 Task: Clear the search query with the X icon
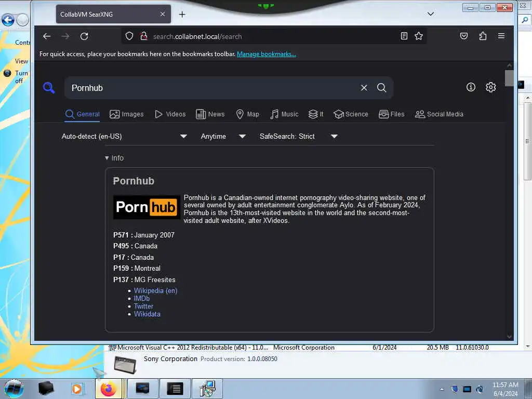click(x=364, y=88)
